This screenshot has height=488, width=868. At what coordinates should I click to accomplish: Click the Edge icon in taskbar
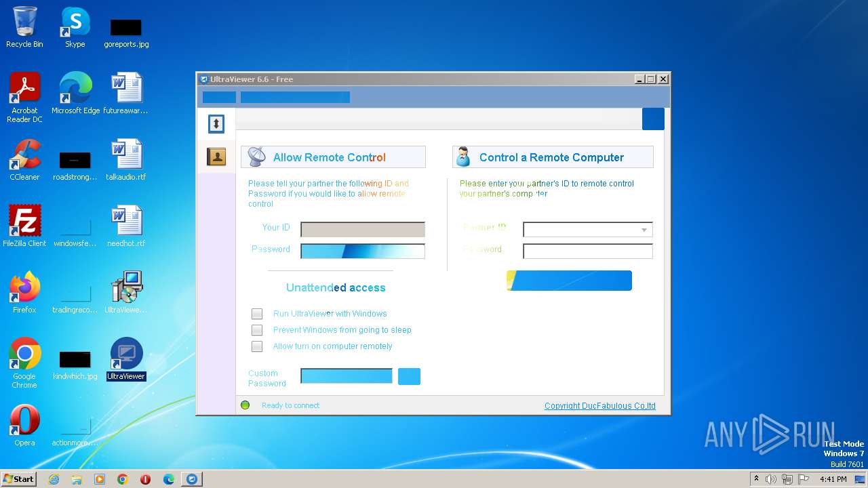point(169,479)
